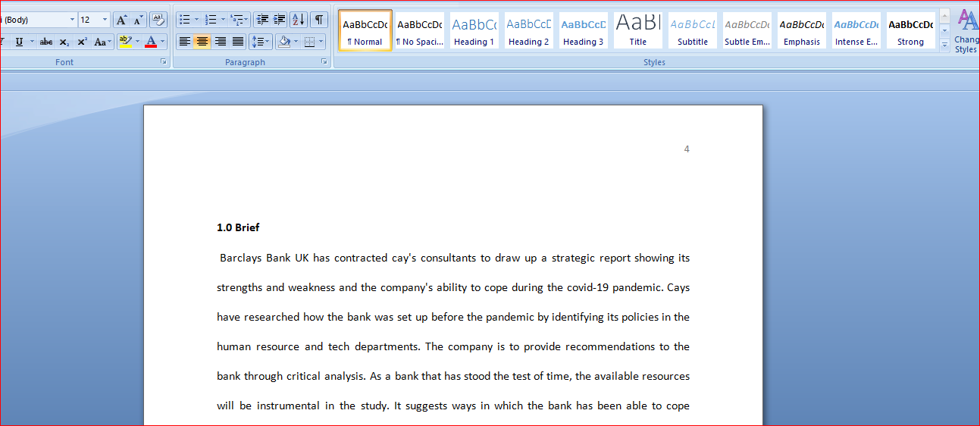Apply the yellow text highlight color
Viewport: 980px width, 426px height.
[125, 42]
